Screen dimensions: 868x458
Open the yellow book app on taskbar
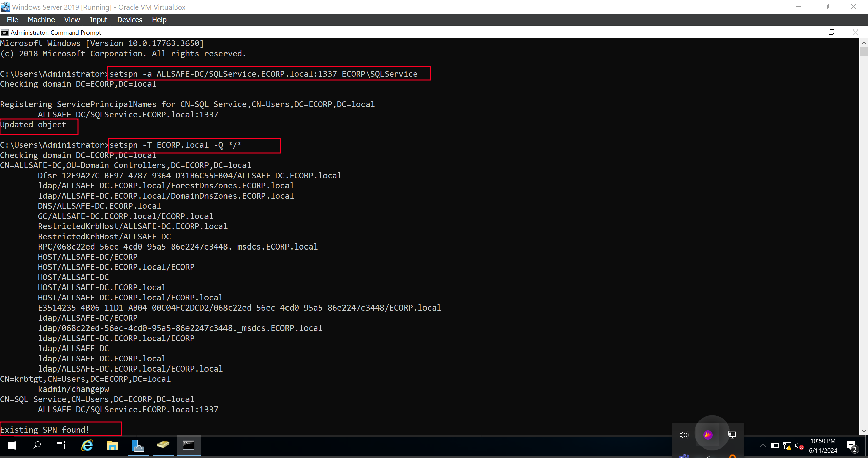163,445
